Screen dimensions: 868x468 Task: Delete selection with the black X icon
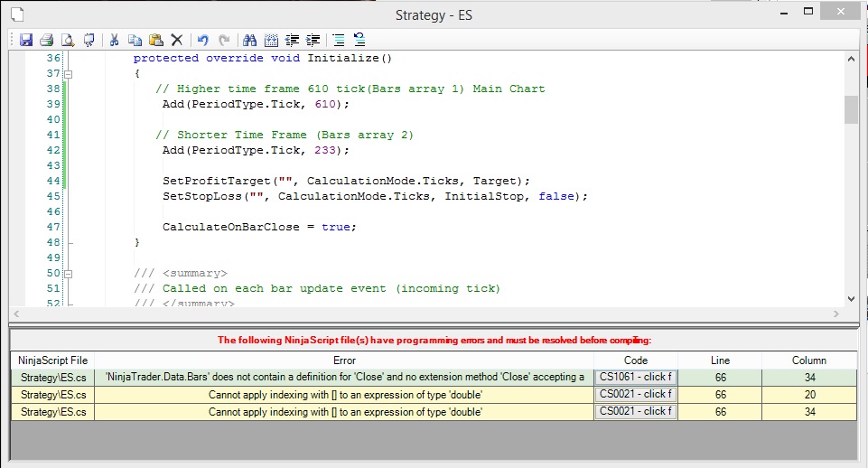[x=177, y=40]
